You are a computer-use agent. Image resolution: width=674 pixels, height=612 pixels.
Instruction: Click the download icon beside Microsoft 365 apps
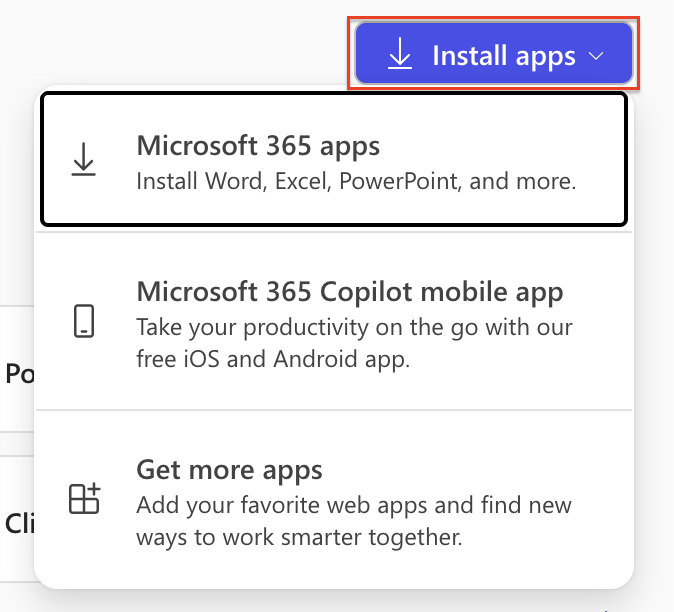[84, 161]
